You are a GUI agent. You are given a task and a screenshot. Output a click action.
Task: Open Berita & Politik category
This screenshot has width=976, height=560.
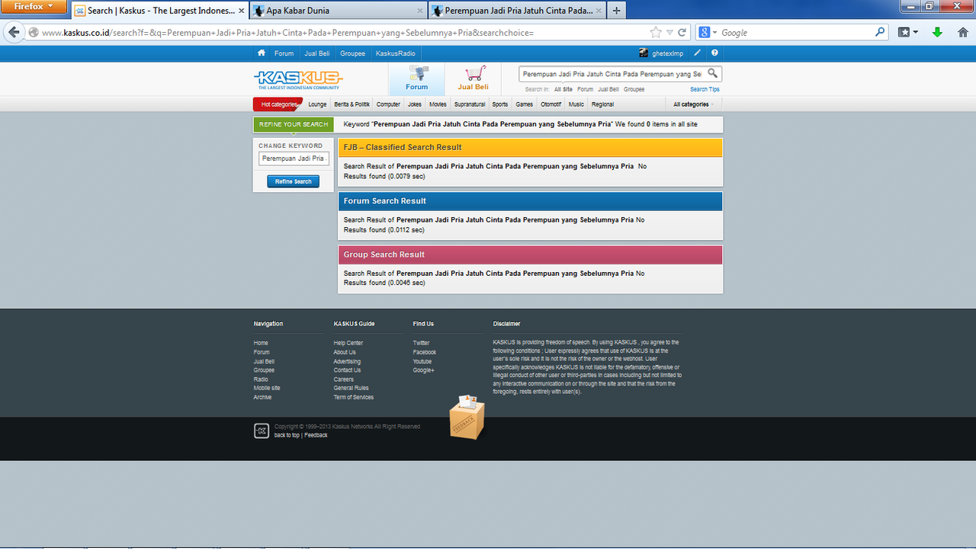tap(352, 104)
